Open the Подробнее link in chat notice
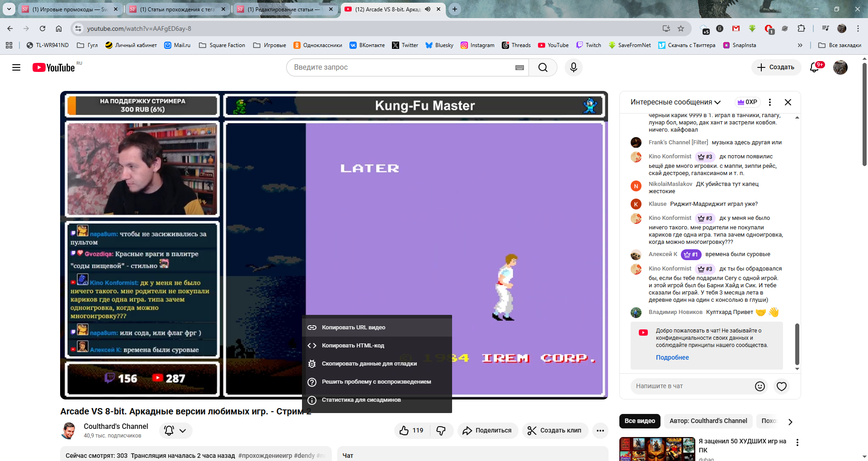Viewport: 868px width, 461px height. coord(672,357)
